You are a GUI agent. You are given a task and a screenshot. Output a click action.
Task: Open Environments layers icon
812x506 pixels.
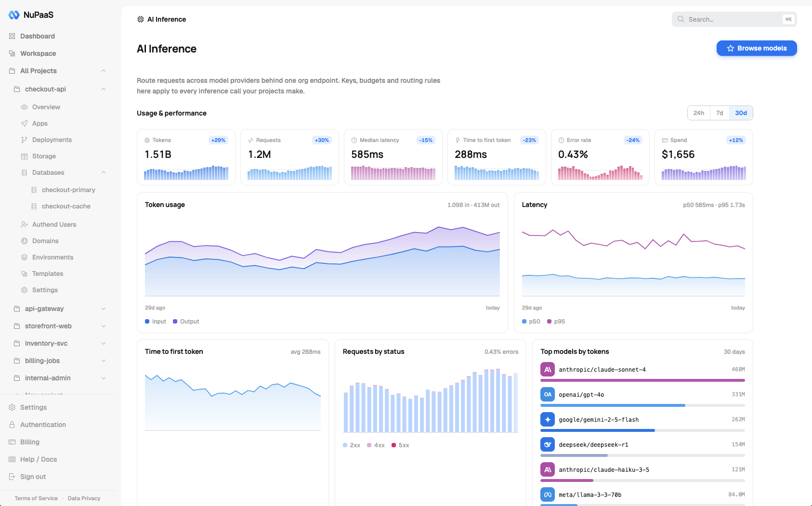24,257
